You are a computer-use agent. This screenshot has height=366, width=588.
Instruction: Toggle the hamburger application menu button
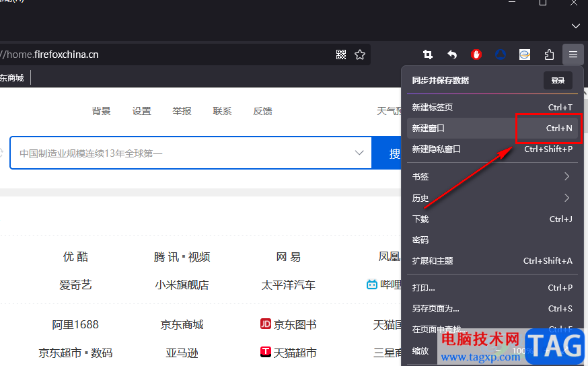pos(573,54)
